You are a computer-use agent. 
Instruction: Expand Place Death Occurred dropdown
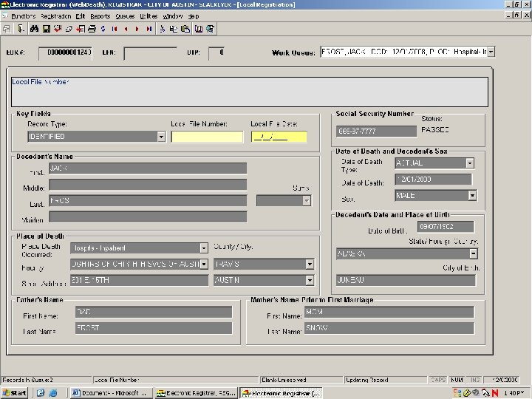[x=204, y=248]
